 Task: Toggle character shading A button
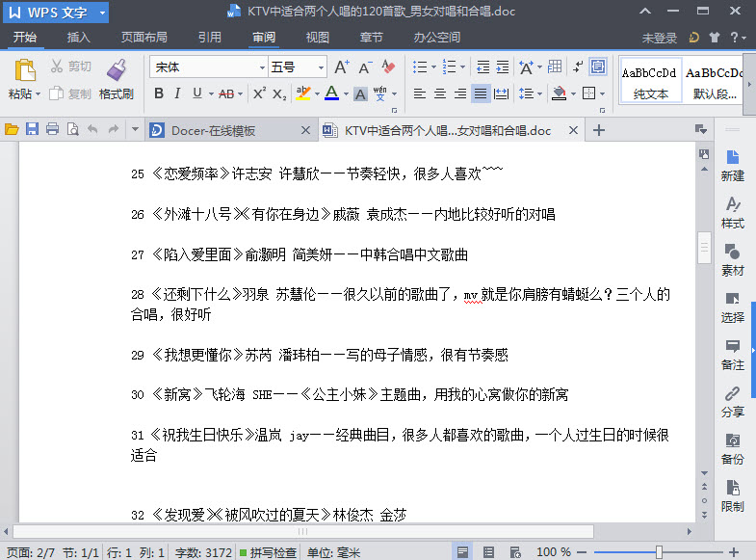tap(360, 94)
